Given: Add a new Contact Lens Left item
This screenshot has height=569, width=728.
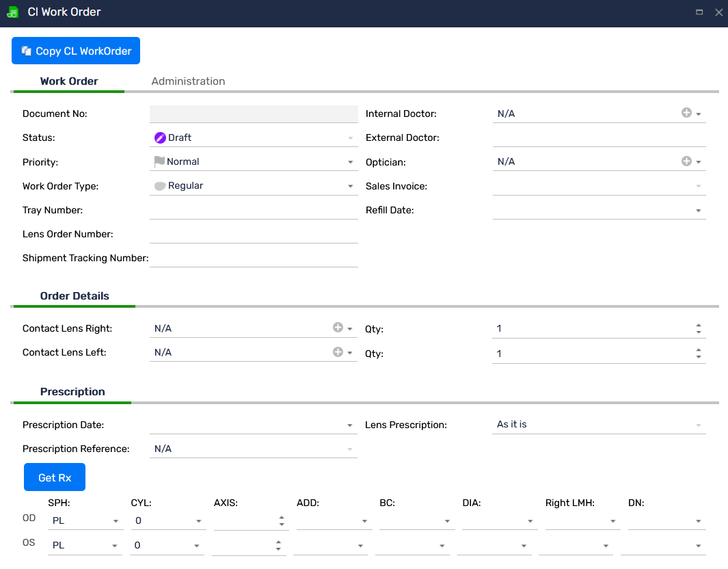Looking at the screenshot, I should coord(338,352).
